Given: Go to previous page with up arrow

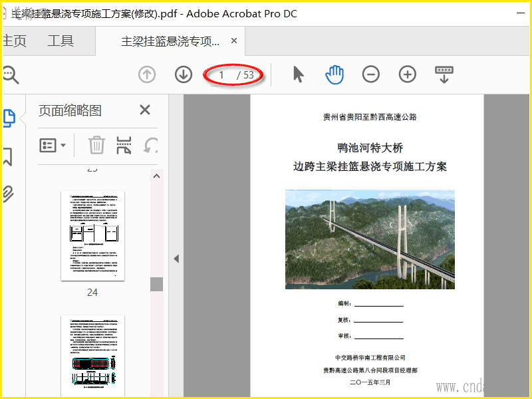Looking at the screenshot, I should coord(147,74).
